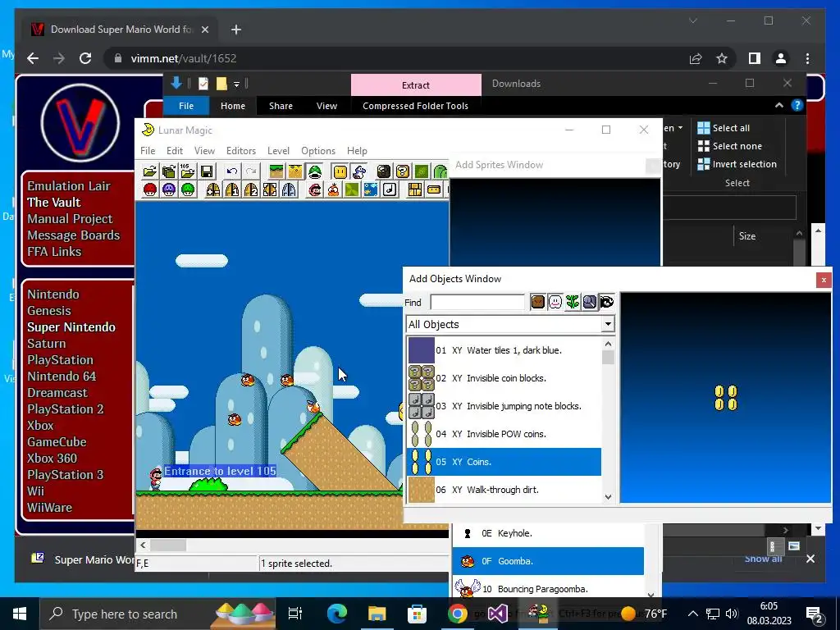Click the brown block filter icon in Add Objects
This screenshot has height=630, width=840.
[x=538, y=302]
